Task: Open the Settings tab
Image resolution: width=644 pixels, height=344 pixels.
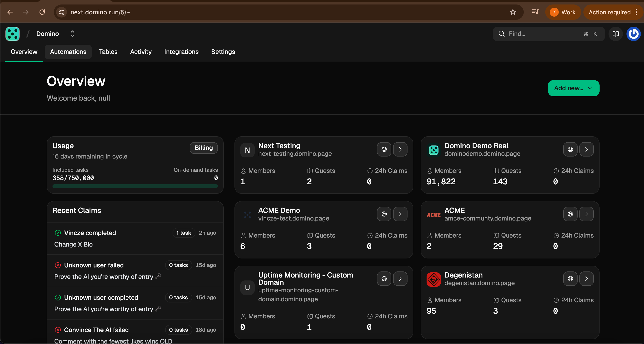Action: [223, 52]
